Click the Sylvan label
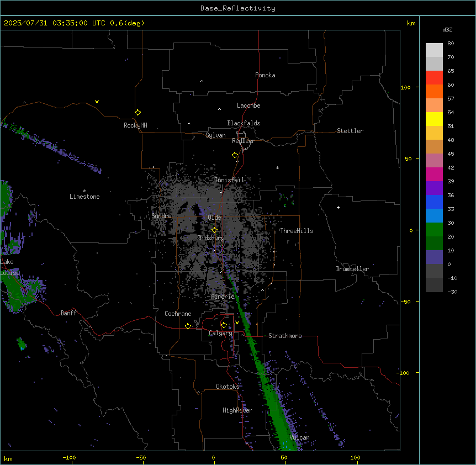476x465 pixels. click(x=215, y=135)
